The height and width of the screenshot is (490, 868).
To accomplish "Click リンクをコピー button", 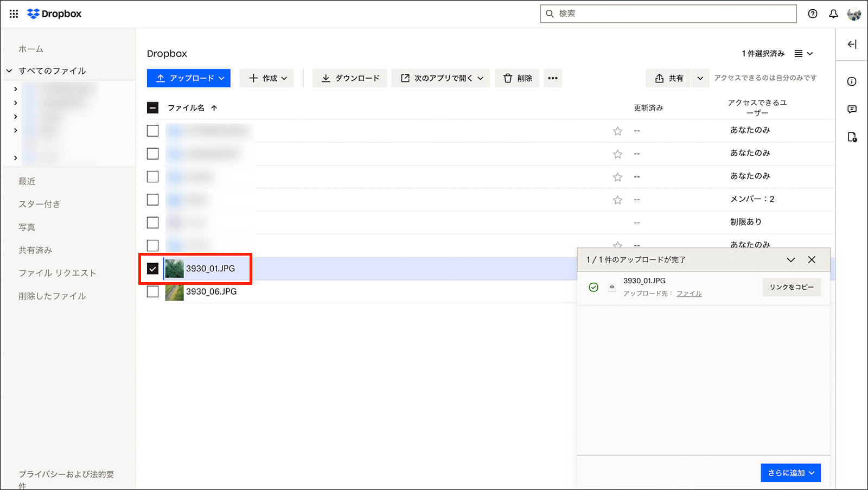I will (792, 287).
